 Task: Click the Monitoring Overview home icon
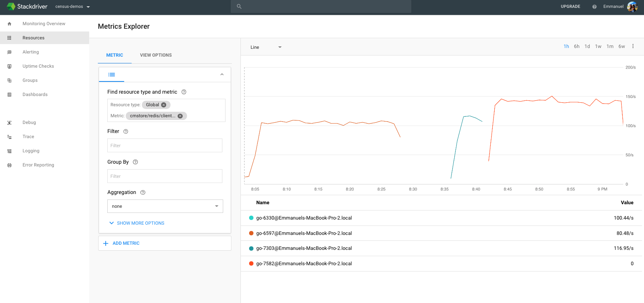[x=9, y=24]
